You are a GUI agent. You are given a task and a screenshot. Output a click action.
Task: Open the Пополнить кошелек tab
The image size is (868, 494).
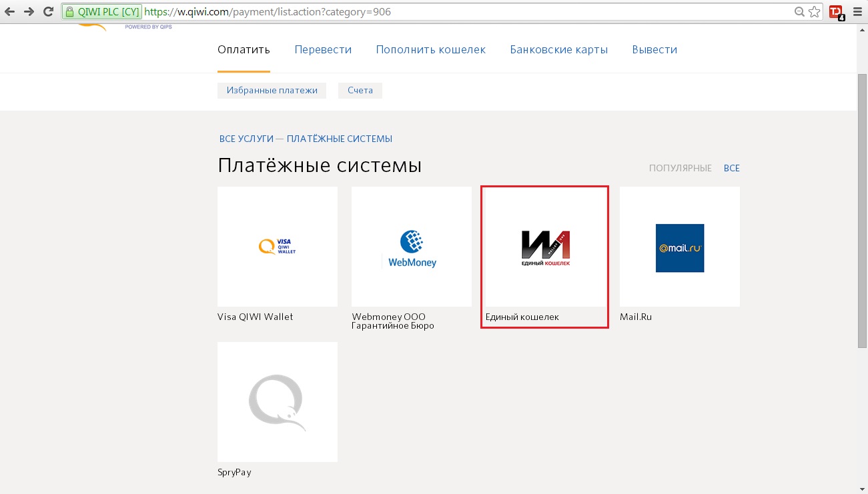click(x=431, y=50)
